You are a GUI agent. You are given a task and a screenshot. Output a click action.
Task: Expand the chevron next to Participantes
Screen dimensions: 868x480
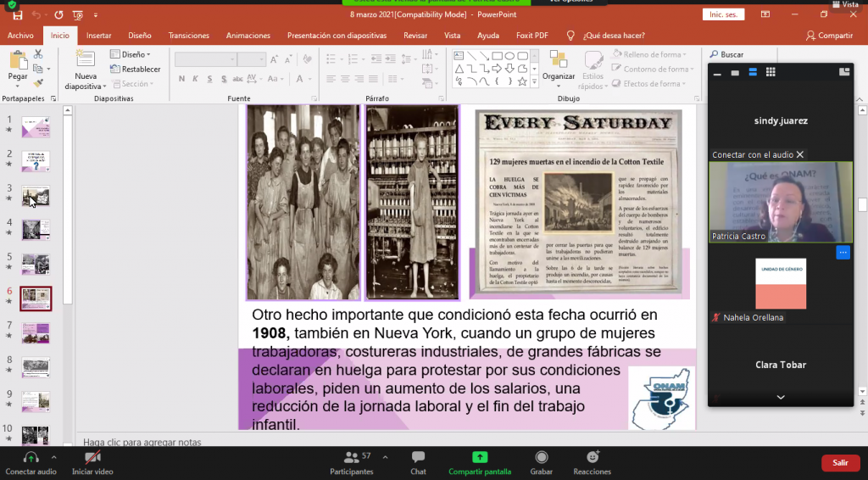(385, 457)
